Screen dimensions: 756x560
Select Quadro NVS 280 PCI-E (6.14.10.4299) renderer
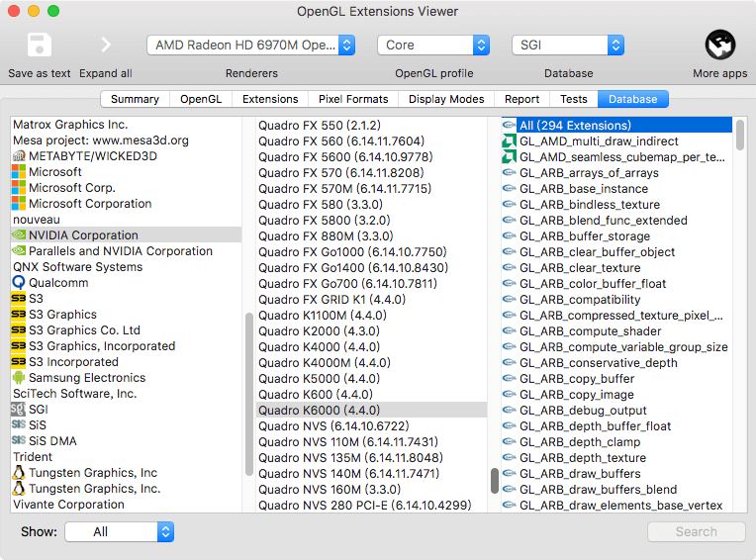[371, 505]
